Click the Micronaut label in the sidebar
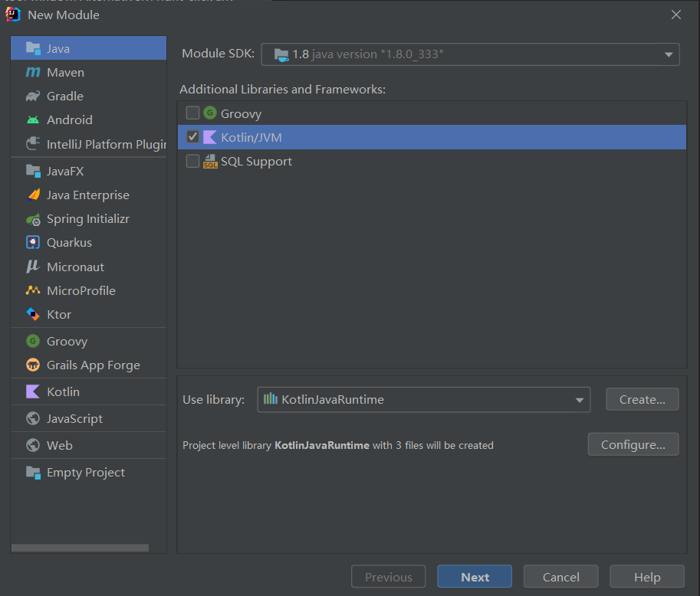This screenshot has width=700, height=596. 75,267
